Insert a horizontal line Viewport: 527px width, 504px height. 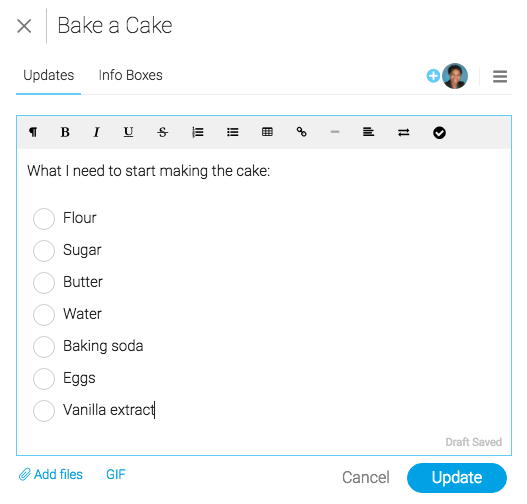(x=335, y=132)
